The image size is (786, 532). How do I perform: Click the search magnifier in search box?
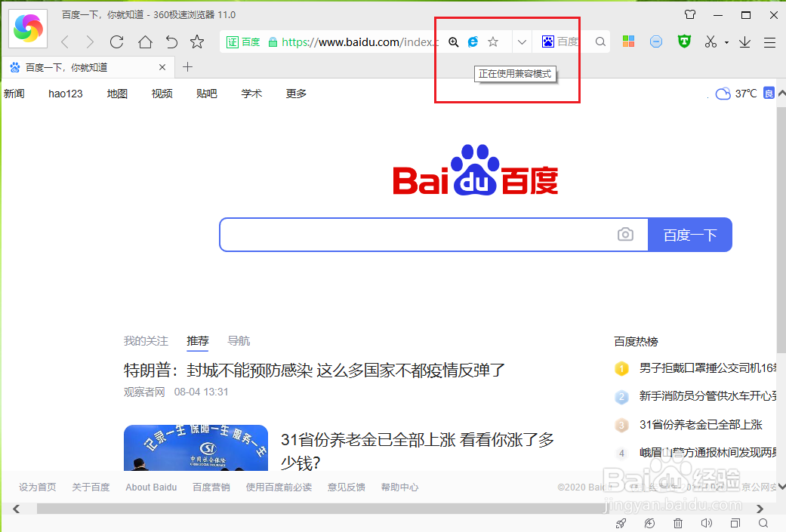[x=600, y=42]
